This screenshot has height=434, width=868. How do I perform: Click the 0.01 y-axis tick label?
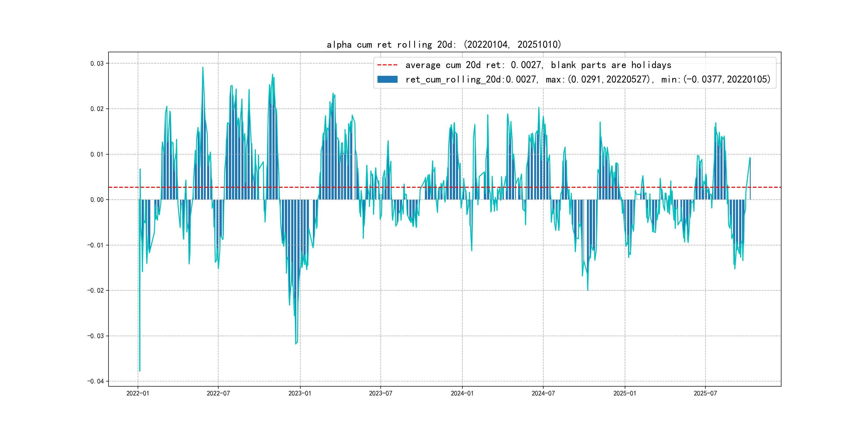[x=97, y=154]
